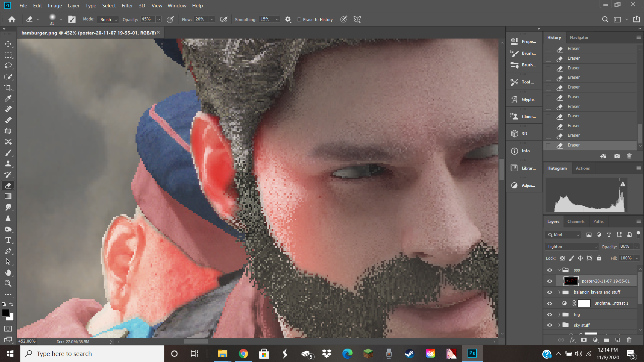Image resolution: width=644 pixels, height=362 pixels.
Task: Expand the balancin layers and stuff group
Action: [x=559, y=292]
